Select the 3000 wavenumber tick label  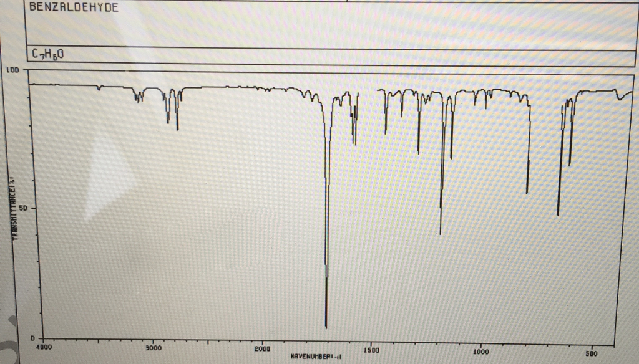[x=153, y=349]
